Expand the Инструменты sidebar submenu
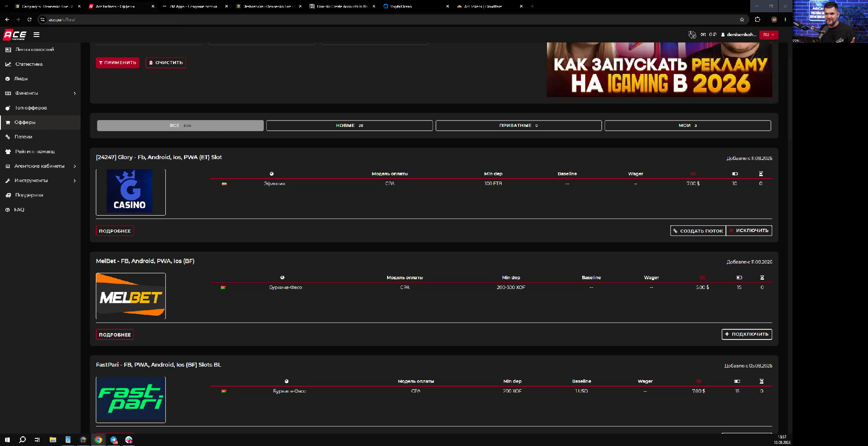This screenshot has width=868, height=446. point(75,181)
